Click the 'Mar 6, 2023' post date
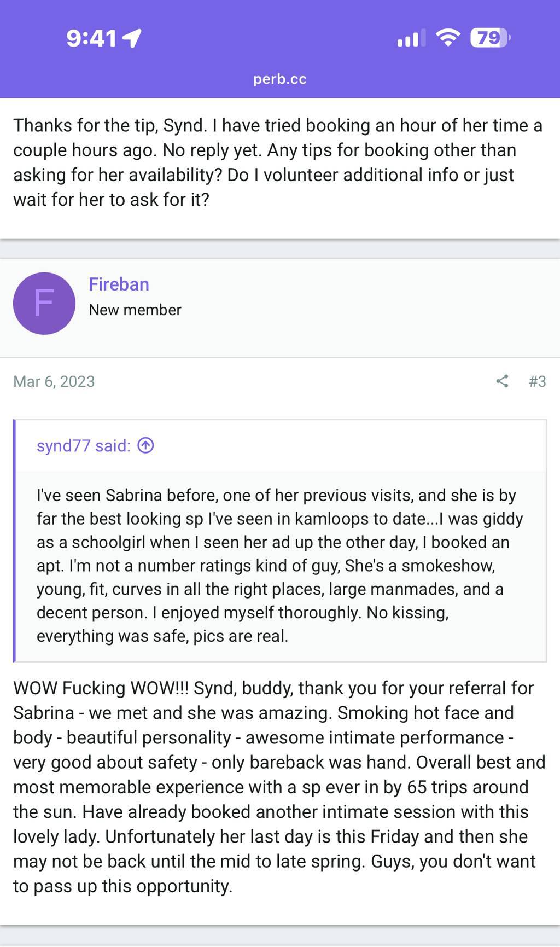560x947 pixels. (x=54, y=381)
